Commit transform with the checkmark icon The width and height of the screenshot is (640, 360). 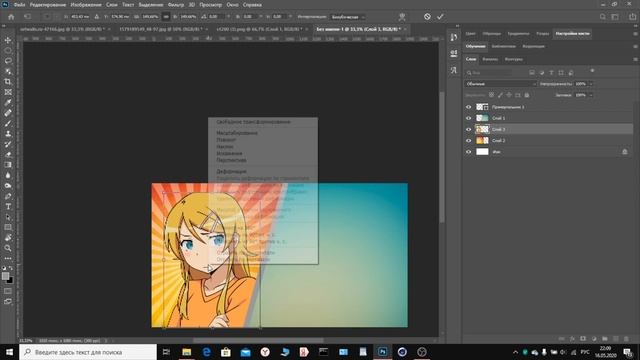point(440,17)
